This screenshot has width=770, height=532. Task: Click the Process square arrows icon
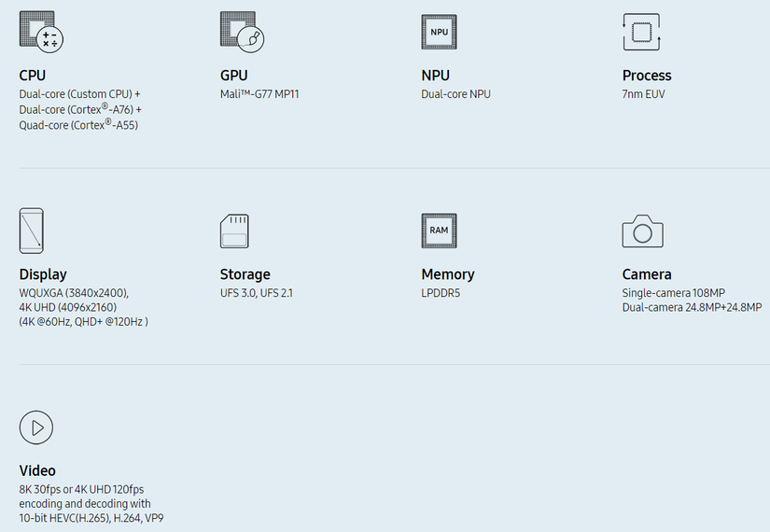click(641, 32)
